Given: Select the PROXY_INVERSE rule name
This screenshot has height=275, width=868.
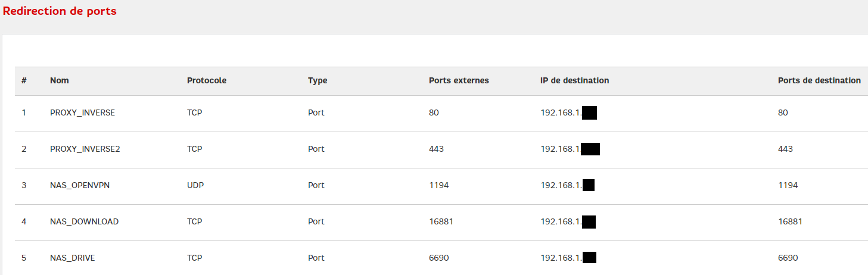Looking at the screenshot, I should 82,112.
